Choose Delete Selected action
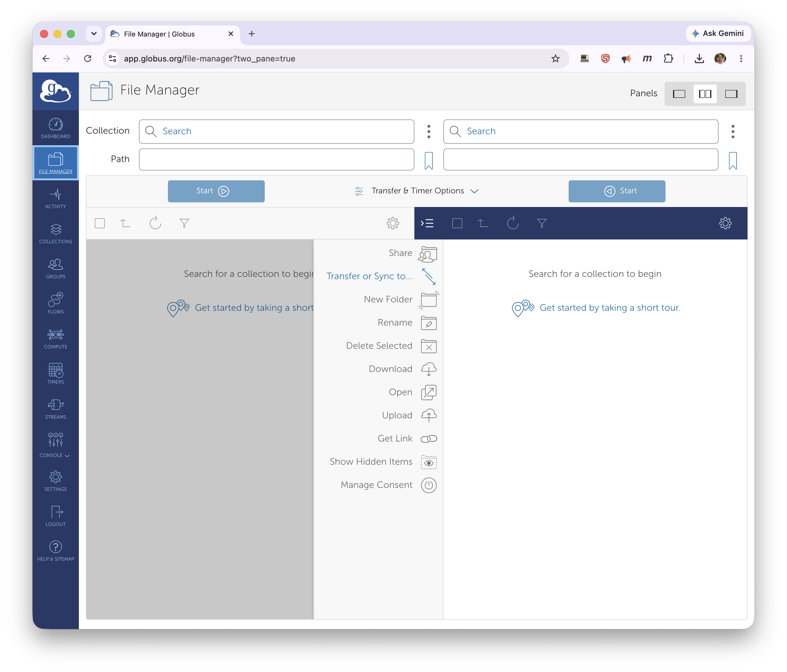The height and width of the screenshot is (672, 787). [391, 346]
